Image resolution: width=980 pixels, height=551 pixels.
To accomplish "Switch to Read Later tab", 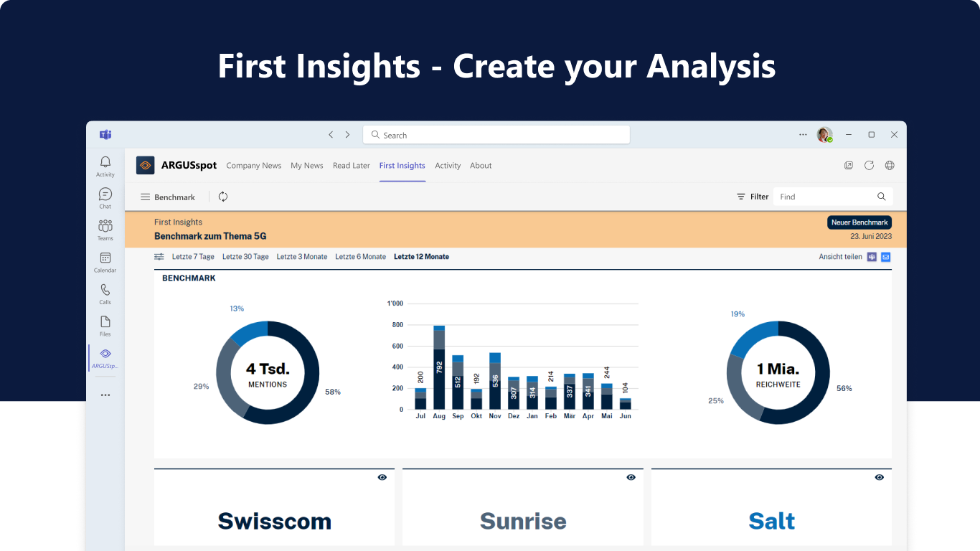I will click(x=352, y=166).
